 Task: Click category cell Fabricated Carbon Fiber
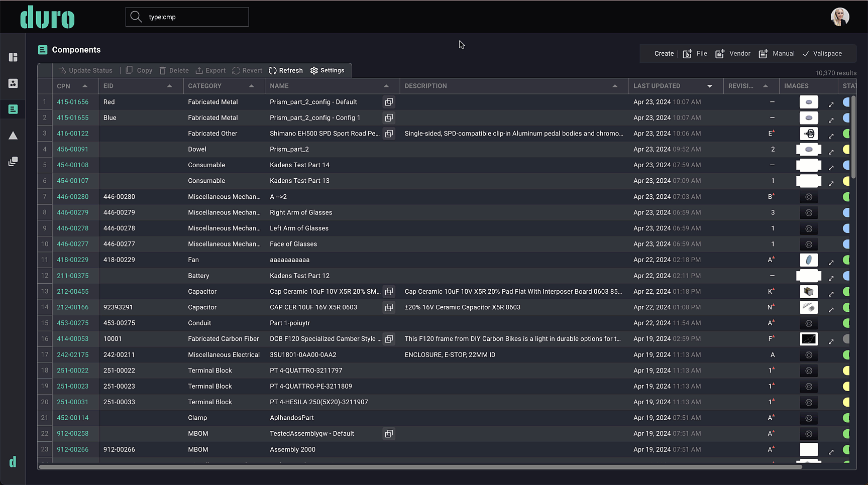[224, 339]
